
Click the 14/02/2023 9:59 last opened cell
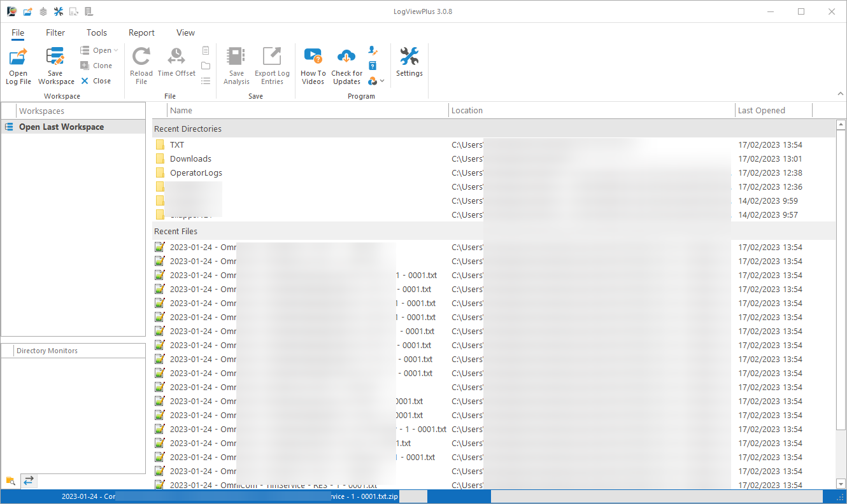[768, 200]
